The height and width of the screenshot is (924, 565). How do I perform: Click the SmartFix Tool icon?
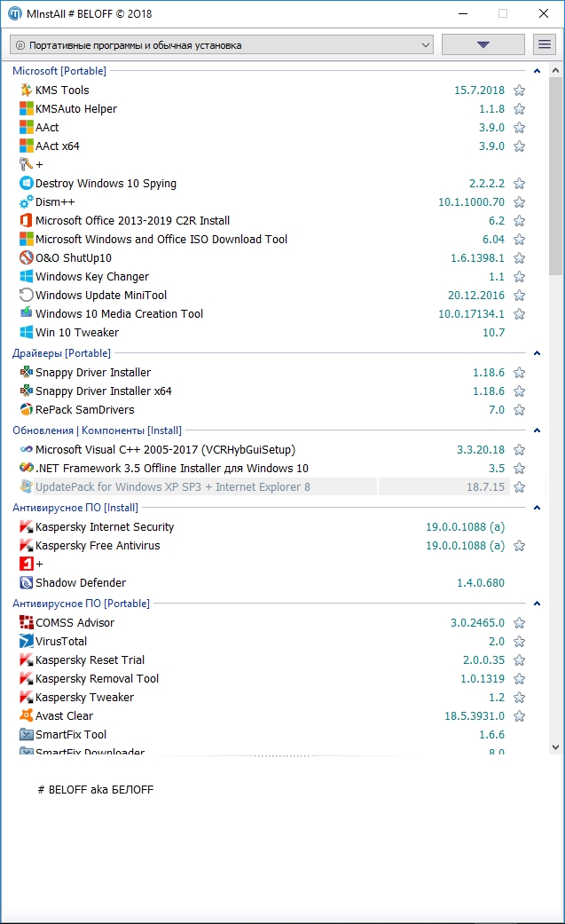coord(26,735)
